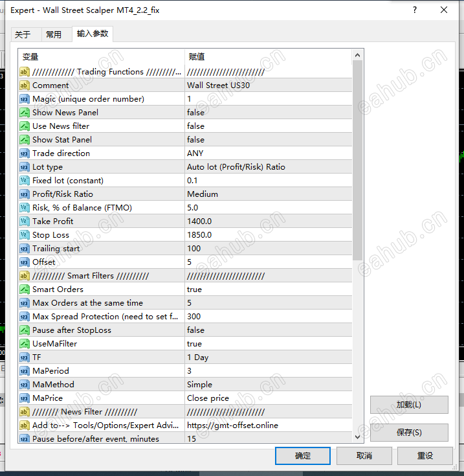Click the integer icon beside Max Spread Protection
Screen dimensions: 464x476
coord(25,317)
